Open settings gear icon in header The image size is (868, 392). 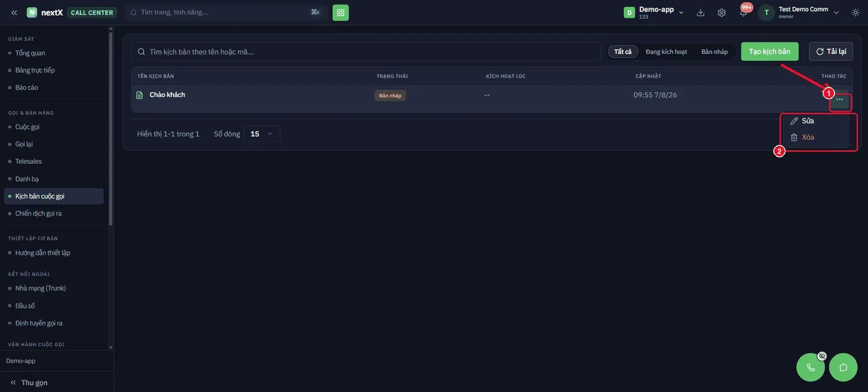tap(722, 12)
